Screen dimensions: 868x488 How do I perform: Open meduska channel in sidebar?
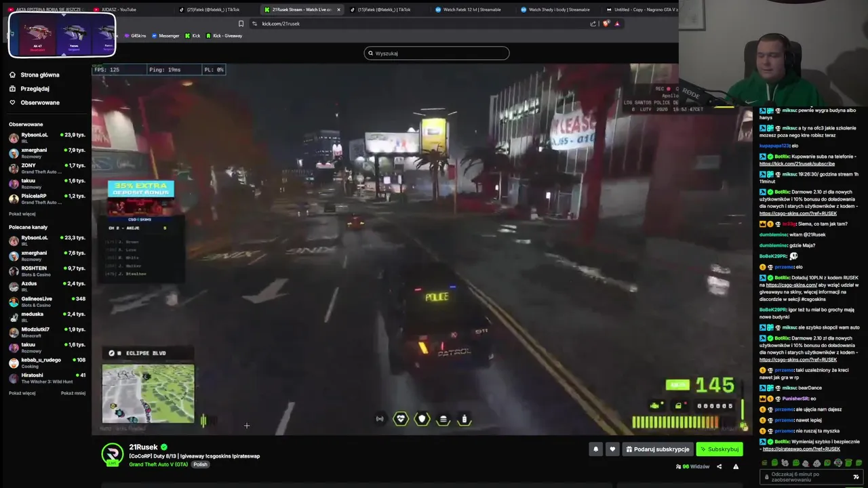(x=47, y=317)
